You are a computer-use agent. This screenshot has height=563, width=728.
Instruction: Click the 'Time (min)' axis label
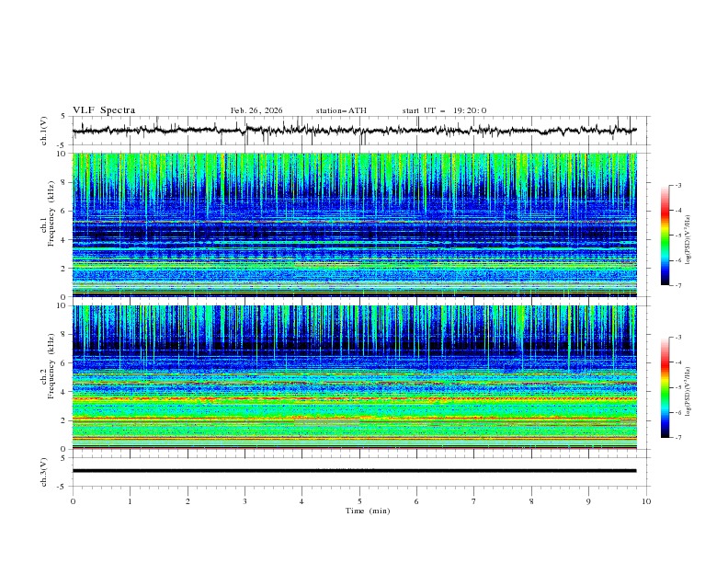[368, 511]
